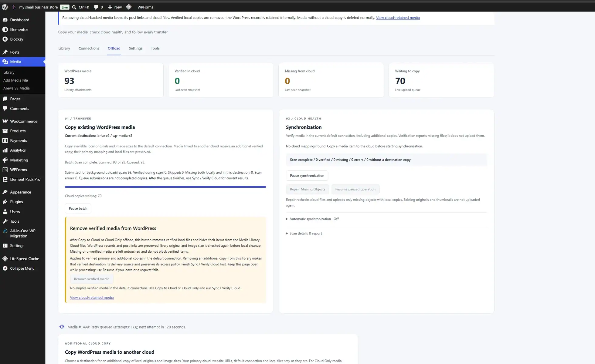This screenshot has height=364, width=595.
Task: Click the blue transfer progress bar
Action: pyautogui.click(x=165, y=187)
